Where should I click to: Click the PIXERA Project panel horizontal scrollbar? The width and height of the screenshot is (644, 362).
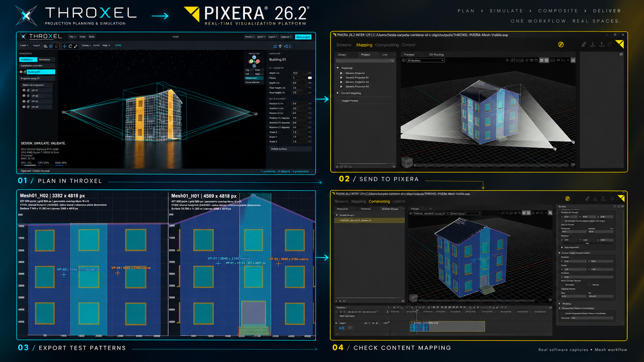tap(366, 164)
